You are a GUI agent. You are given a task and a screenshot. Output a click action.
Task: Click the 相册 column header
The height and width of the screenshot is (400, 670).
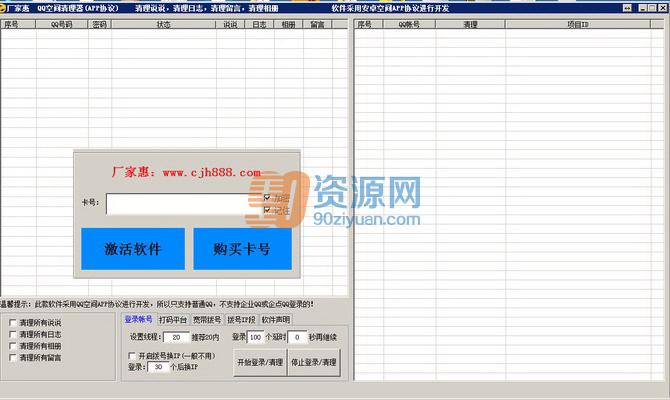tap(288, 24)
